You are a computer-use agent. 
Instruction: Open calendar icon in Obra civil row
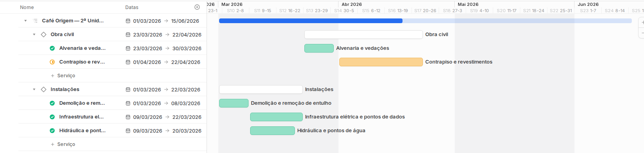point(128,35)
